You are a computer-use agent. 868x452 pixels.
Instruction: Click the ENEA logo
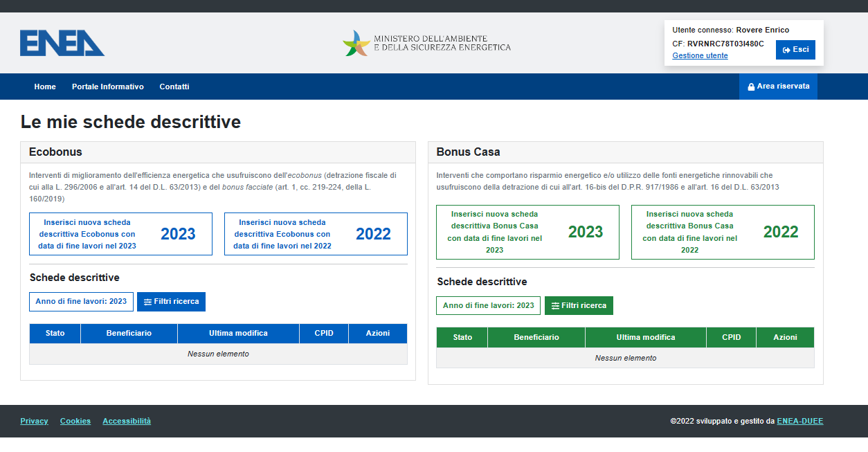coord(62,42)
